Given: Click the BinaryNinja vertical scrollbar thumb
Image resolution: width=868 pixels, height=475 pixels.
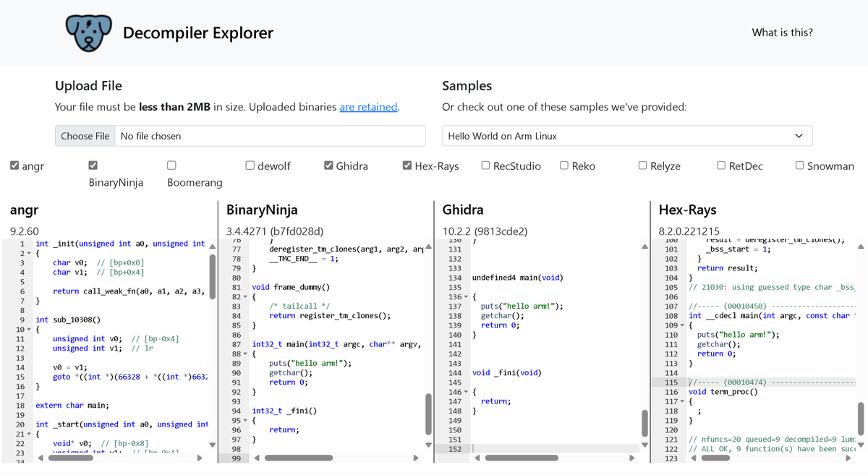Looking at the screenshot, I should [x=428, y=416].
